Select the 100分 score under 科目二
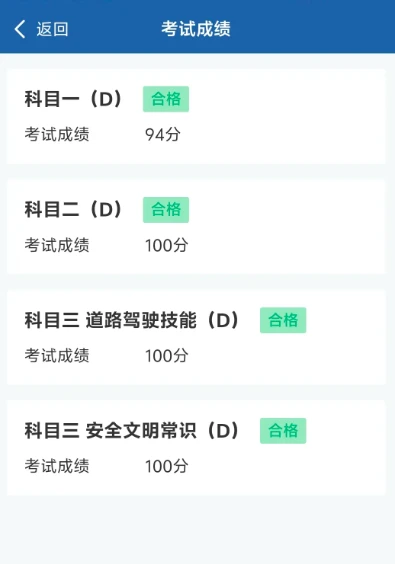Image resolution: width=395 pixels, height=564 pixels. [x=167, y=245]
